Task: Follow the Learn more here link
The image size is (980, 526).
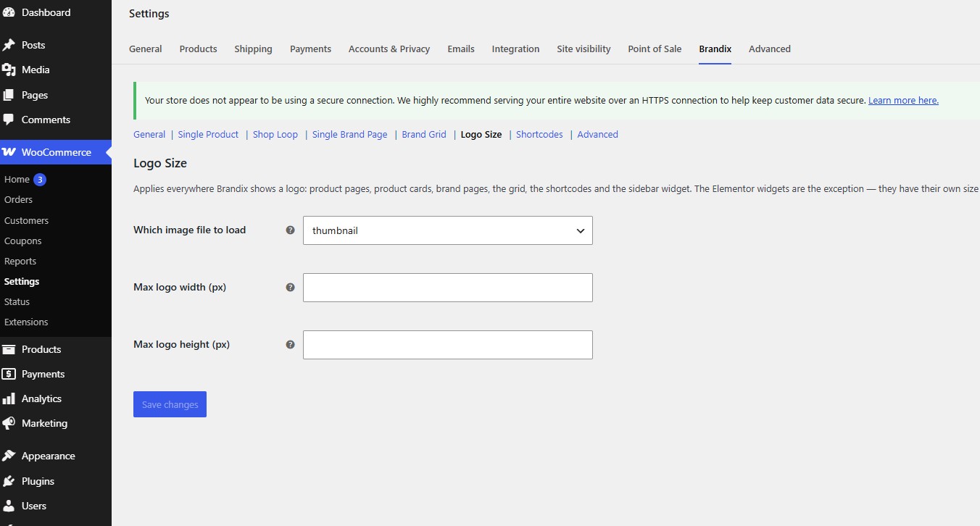Action: [903, 101]
